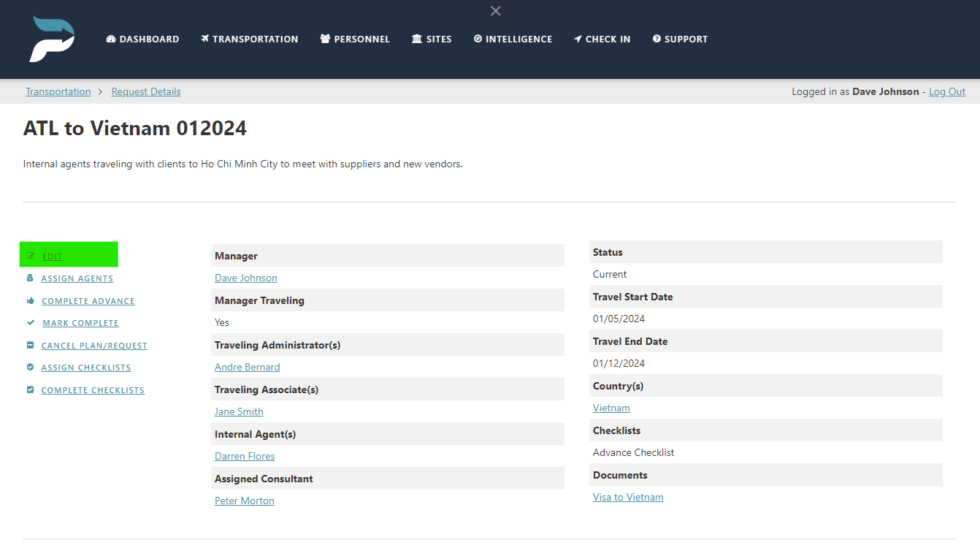Open Cancel Plan/Request action
Viewport: 980px width, 559px height.
coord(93,345)
